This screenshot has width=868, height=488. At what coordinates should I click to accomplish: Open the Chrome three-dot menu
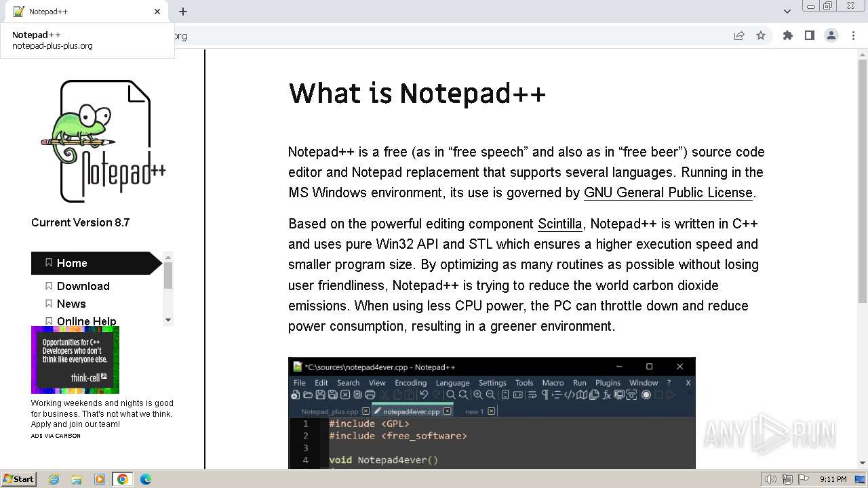point(853,36)
